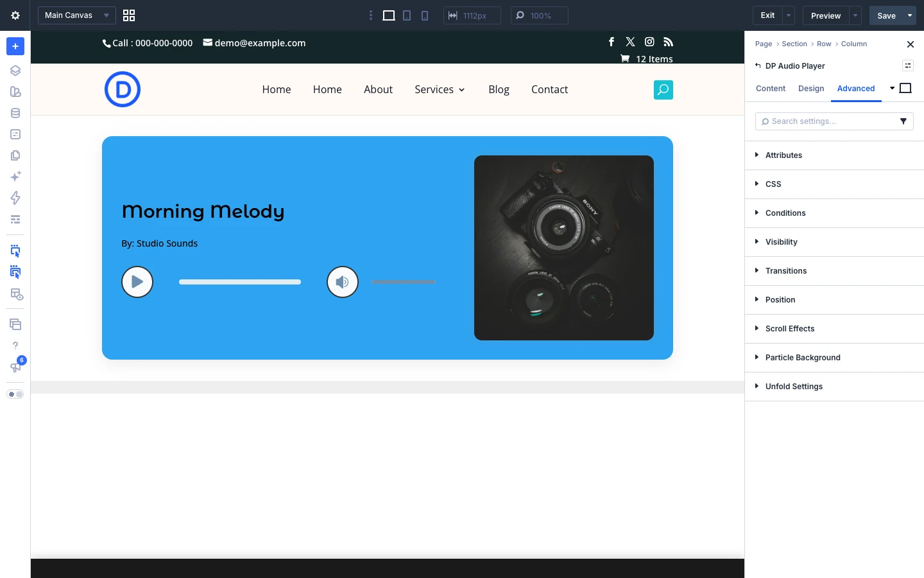This screenshot has width=924, height=578.
Task: Click the Save button
Action: (x=886, y=15)
